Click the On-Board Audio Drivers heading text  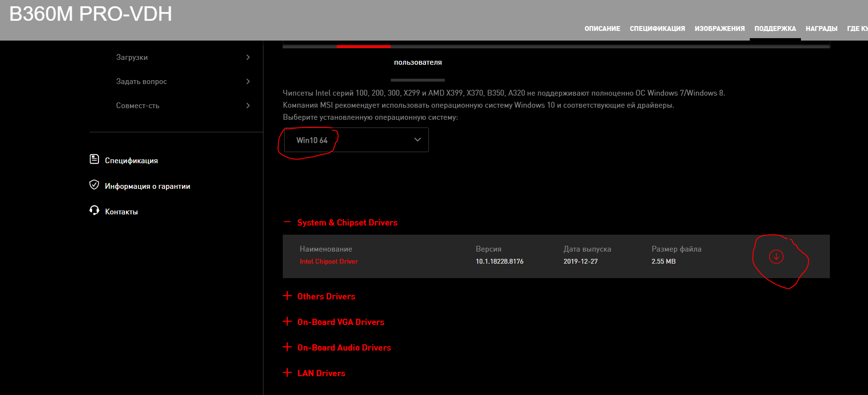[x=344, y=348]
